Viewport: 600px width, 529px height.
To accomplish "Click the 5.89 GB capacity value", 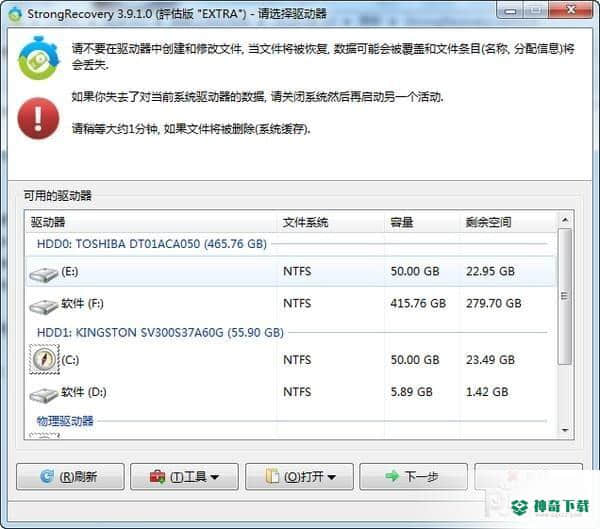I will (411, 392).
